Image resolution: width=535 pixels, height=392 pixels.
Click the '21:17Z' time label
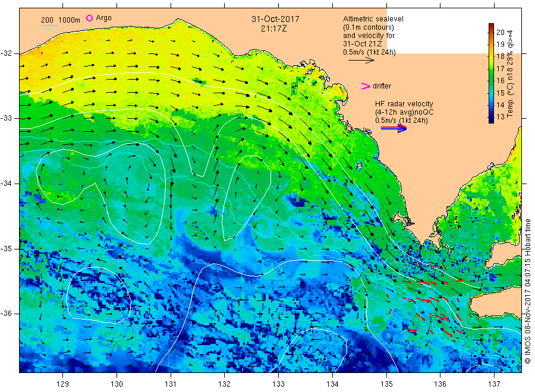pos(273,29)
